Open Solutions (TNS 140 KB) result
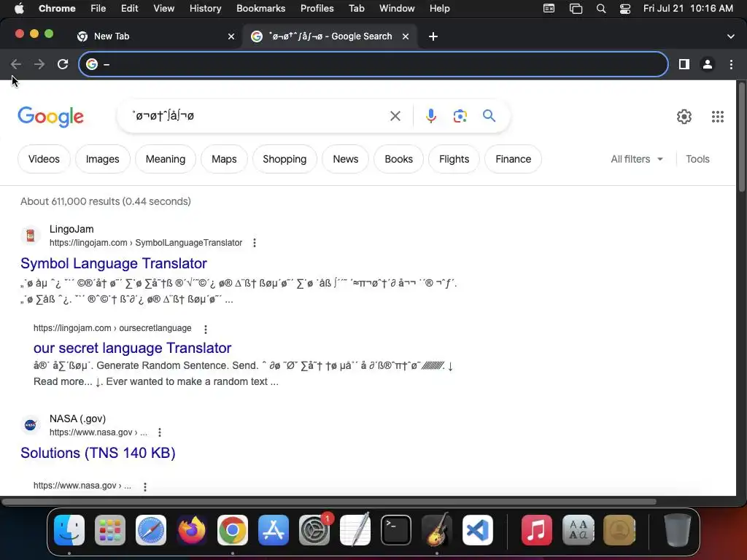Viewport: 747px width, 560px height. 98,453
